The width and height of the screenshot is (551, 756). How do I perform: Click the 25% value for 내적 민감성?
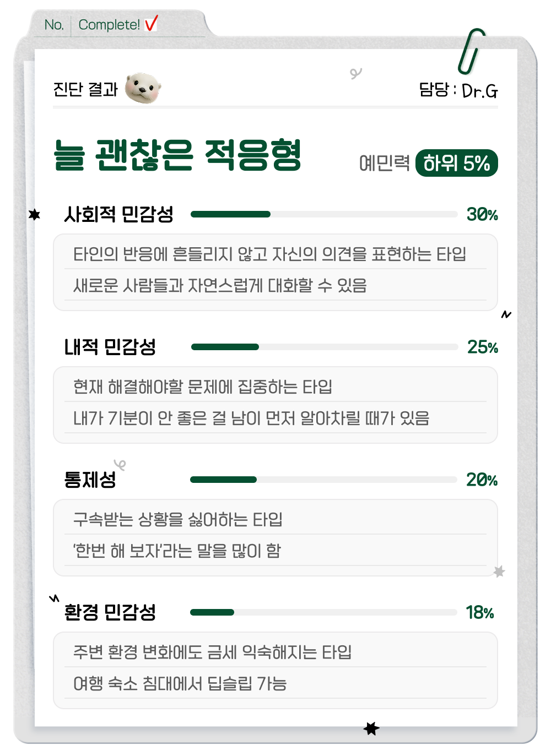click(482, 347)
